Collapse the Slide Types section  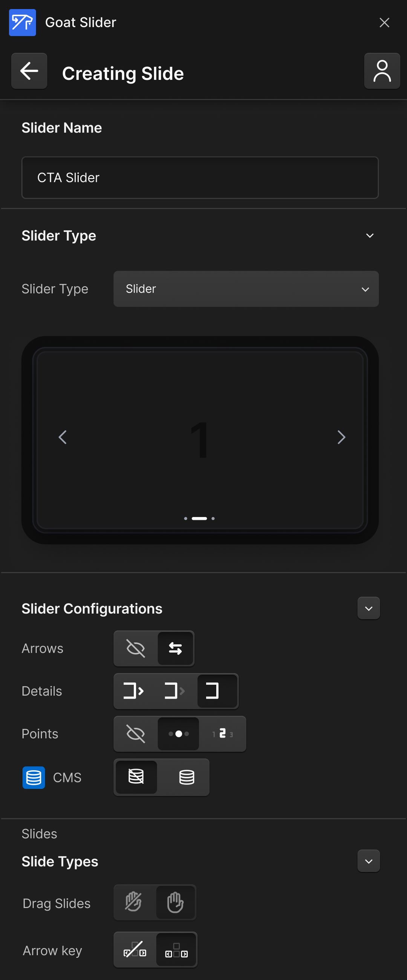tap(368, 861)
